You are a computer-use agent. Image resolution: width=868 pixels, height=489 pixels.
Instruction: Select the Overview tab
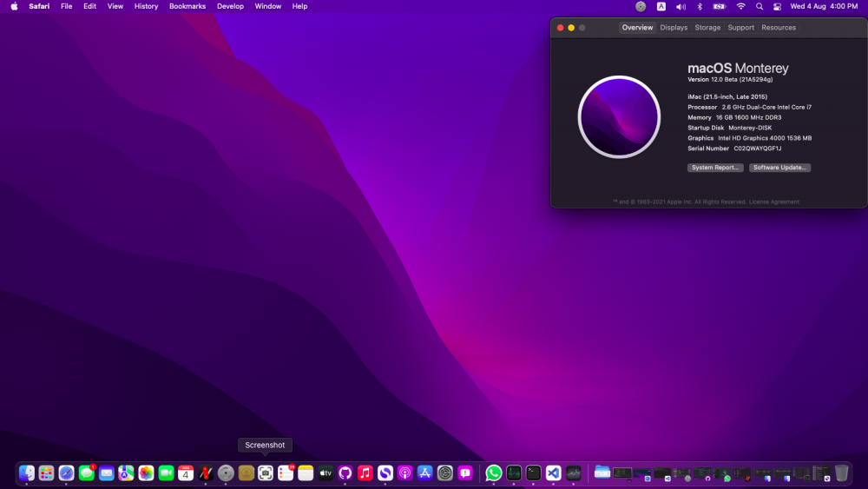tap(637, 28)
